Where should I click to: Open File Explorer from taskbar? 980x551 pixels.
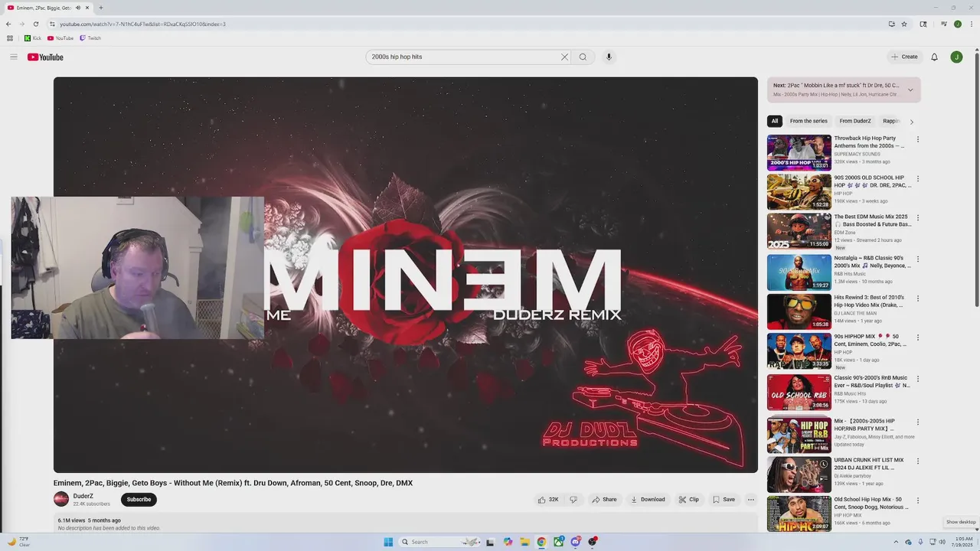(x=524, y=542)
